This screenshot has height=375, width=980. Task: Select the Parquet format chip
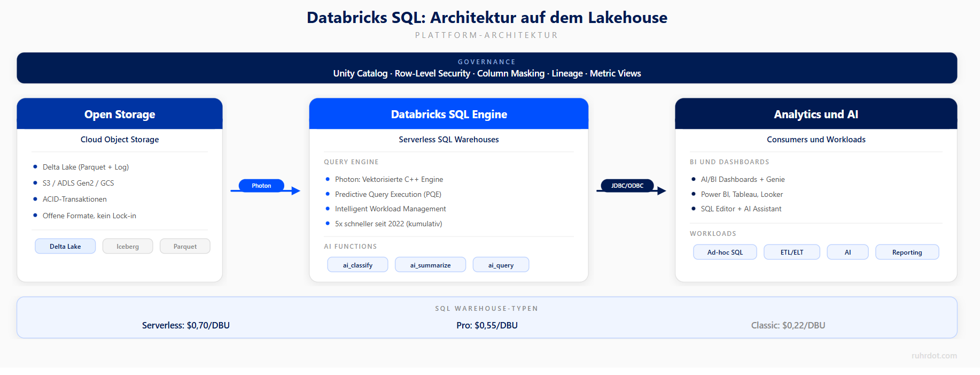click(185, 246)
